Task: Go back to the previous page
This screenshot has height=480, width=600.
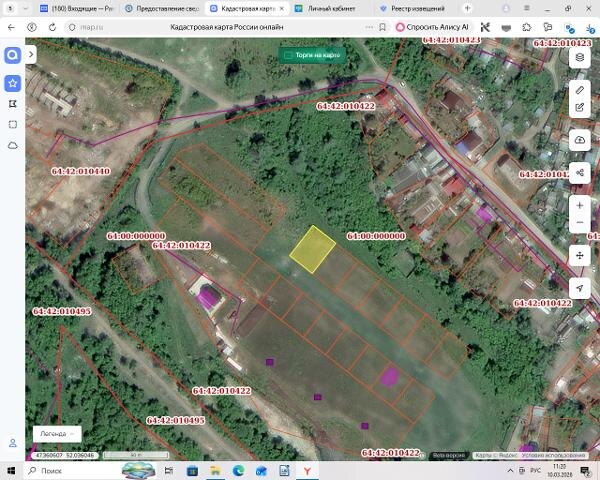Action: (11, 27)
